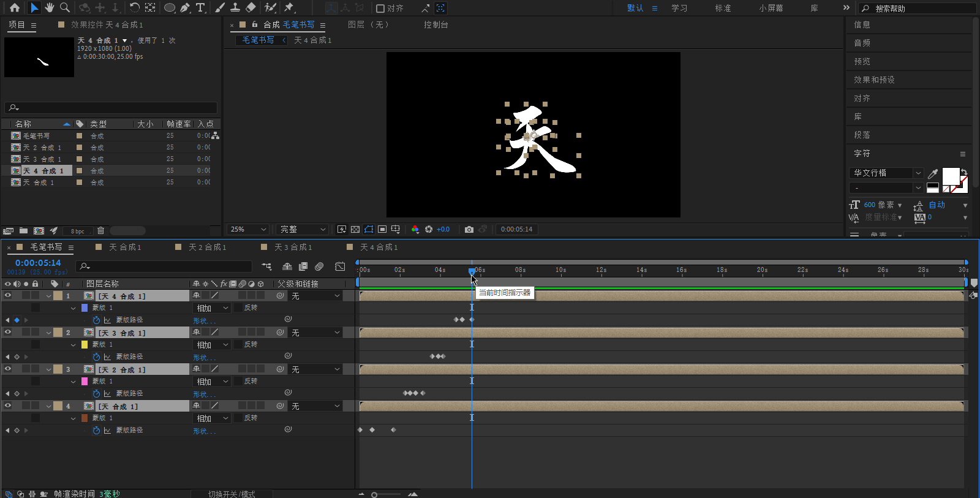Expand workspace overflow chevron at top
Screen dimensions: 980x498
click(x=846, y=8)
